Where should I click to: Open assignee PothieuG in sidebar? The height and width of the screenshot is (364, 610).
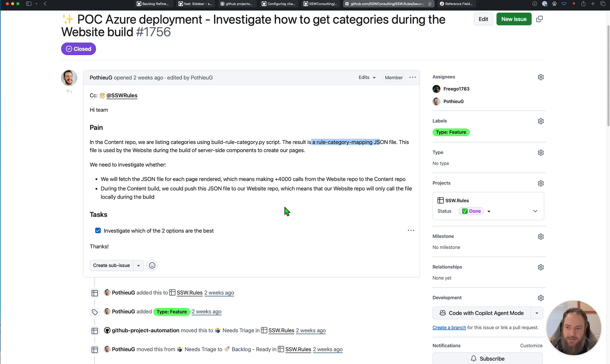click(x=453, y=101)
